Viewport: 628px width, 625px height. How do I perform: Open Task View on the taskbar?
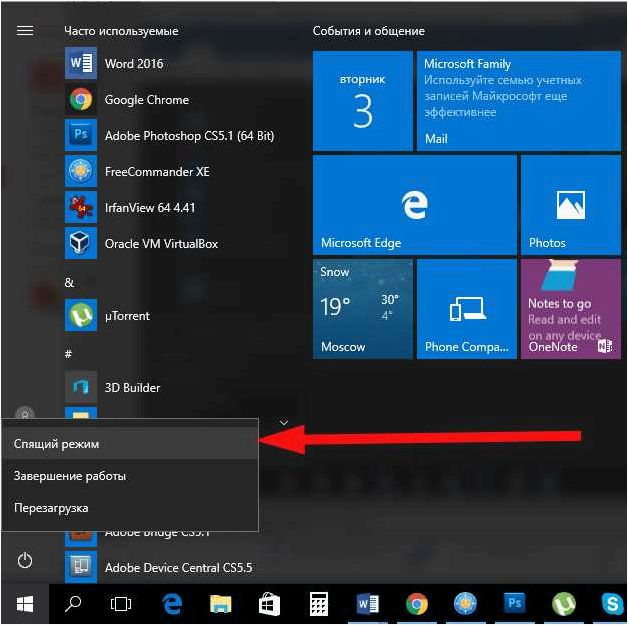coord(121,604)
